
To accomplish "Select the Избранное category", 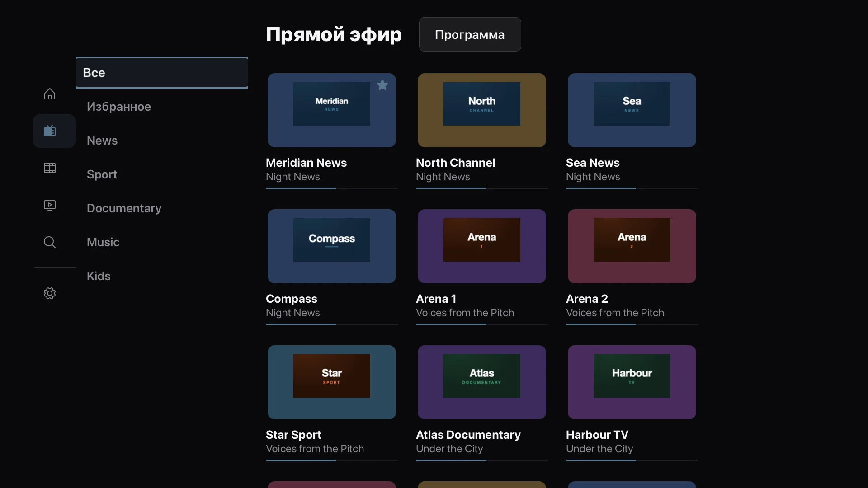I will (x=119, y=107).
